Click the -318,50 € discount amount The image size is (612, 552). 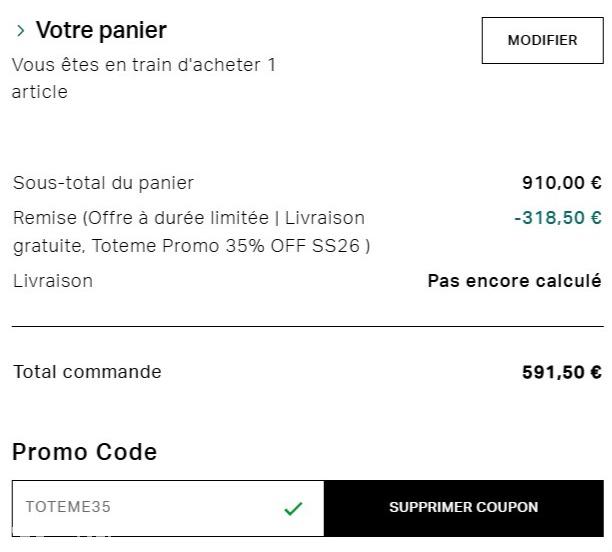point(557,218)
